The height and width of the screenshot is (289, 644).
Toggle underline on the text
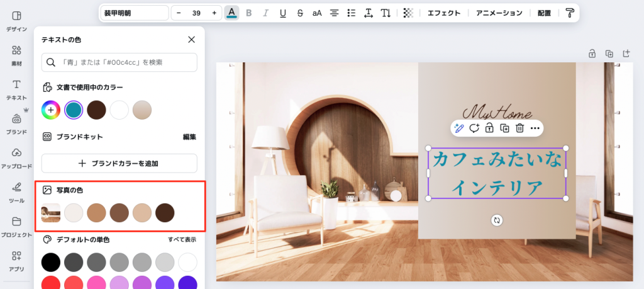(282, 13)
